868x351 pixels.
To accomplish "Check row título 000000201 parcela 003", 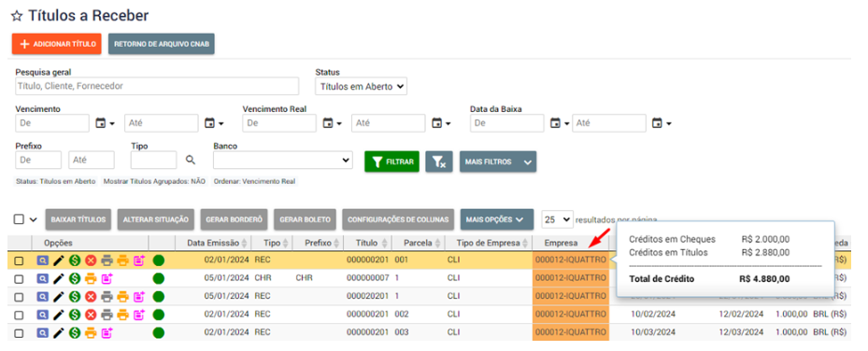I will 19,333.
